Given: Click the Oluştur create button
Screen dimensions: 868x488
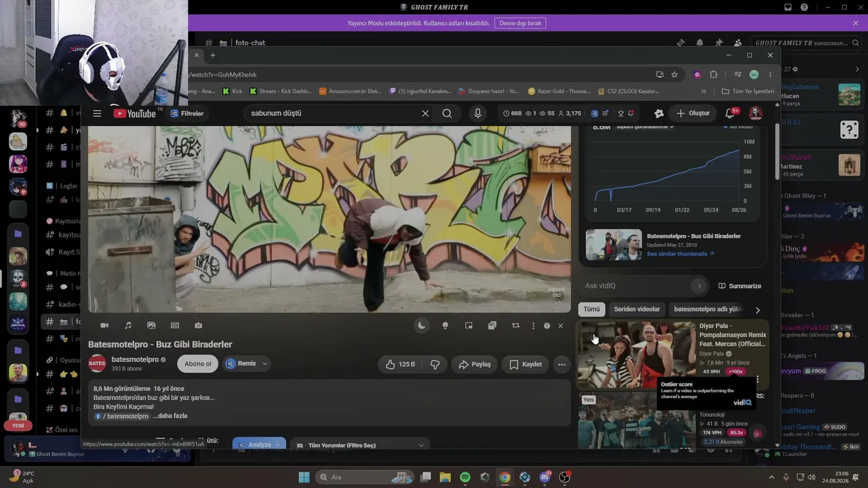Looking at the screenshot, I should pos(693,113).
